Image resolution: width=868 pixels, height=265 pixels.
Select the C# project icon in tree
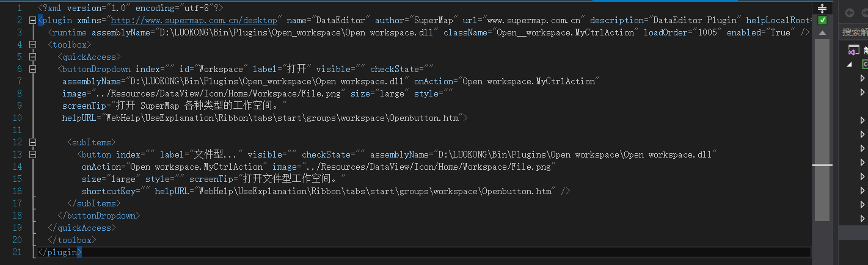(864, 64)
